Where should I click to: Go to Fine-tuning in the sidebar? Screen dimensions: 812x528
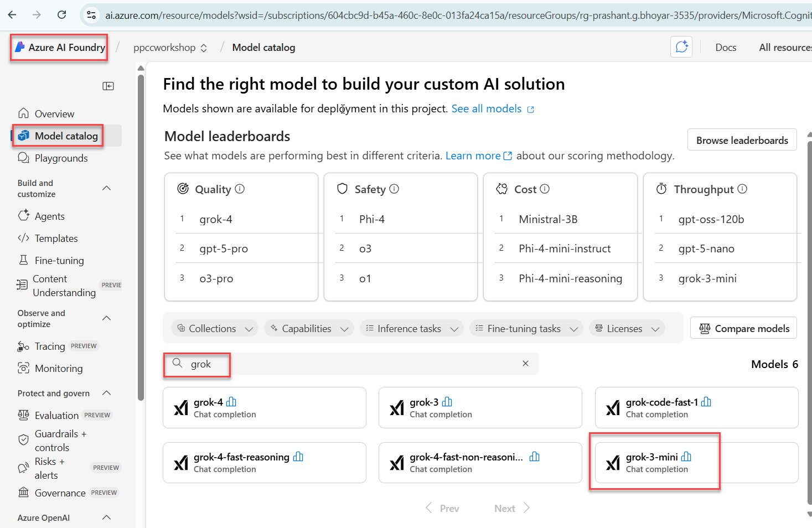pyautogui.click(x=59, y=260)
